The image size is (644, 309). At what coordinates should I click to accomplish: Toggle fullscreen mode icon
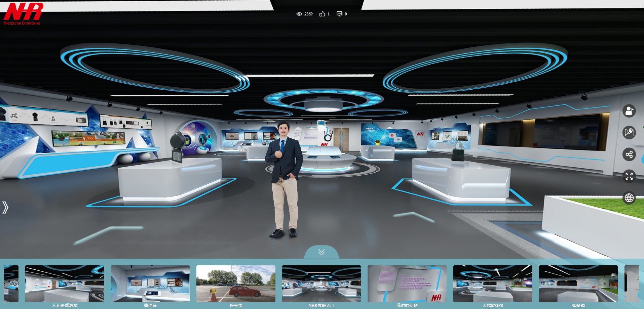[x=629, y=176]
